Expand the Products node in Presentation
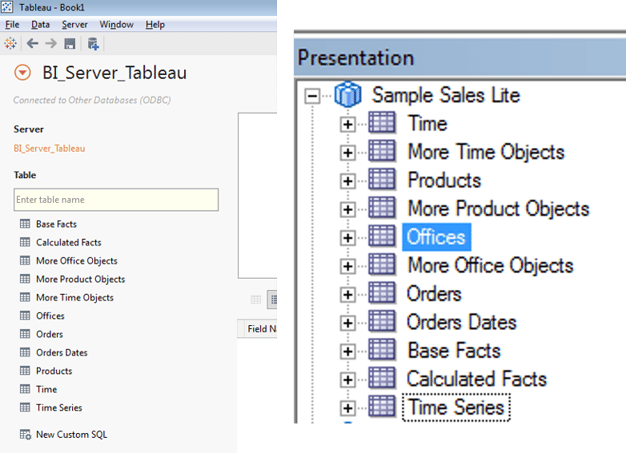626x453 pixels. [x=348, y=181]
